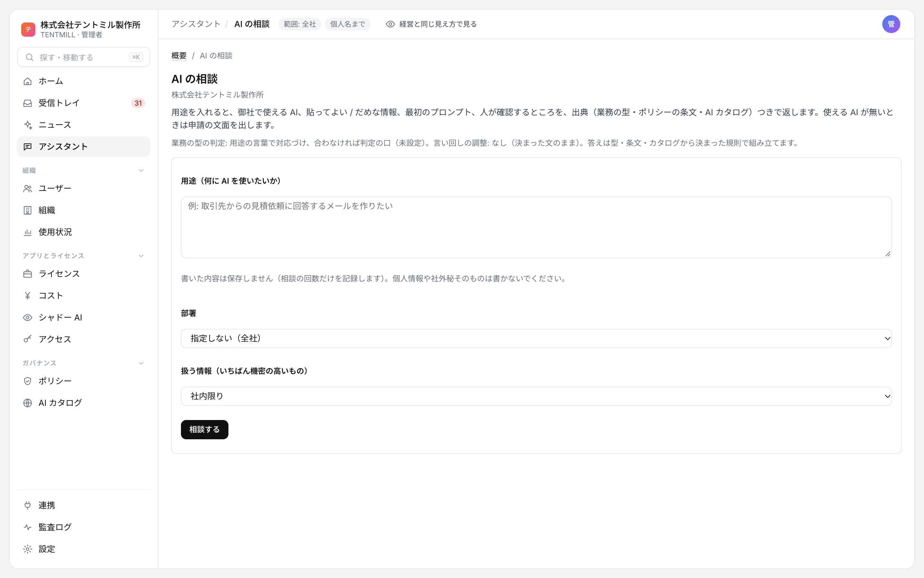Click the アクセス key icon
The width and height of the screenshot is (924, 578).
(28, 339)
